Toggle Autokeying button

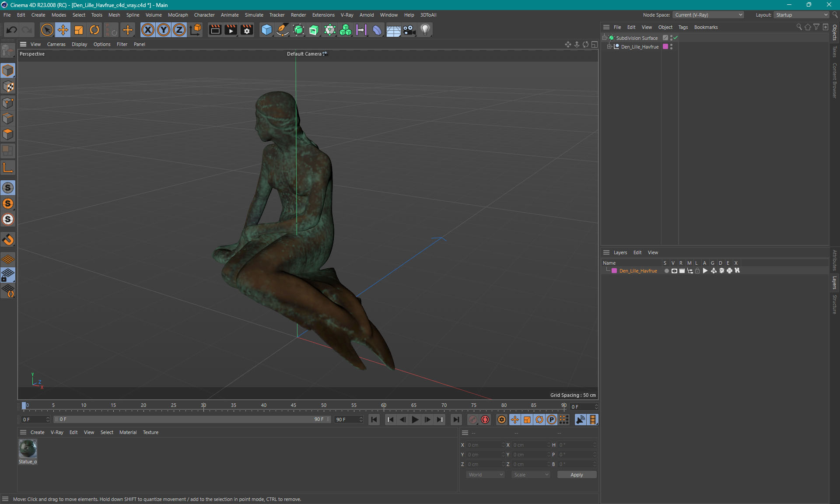click(x=485, y=420)
